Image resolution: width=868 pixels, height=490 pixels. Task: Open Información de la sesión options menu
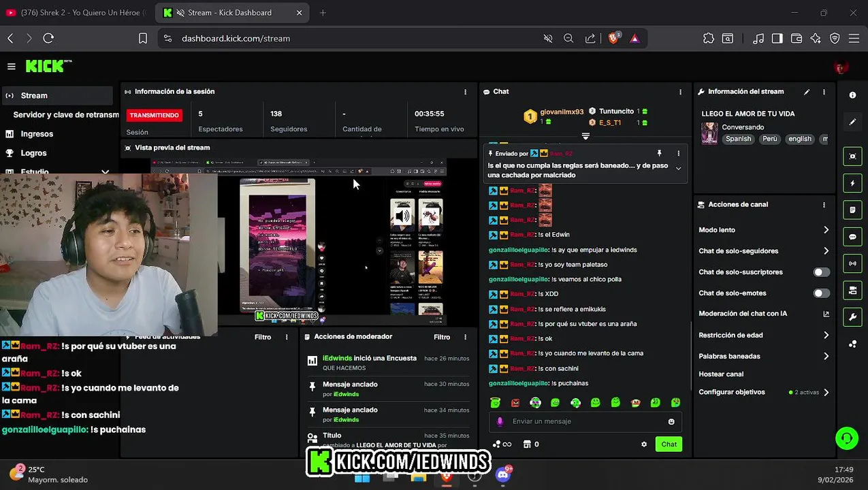(465, 92)
